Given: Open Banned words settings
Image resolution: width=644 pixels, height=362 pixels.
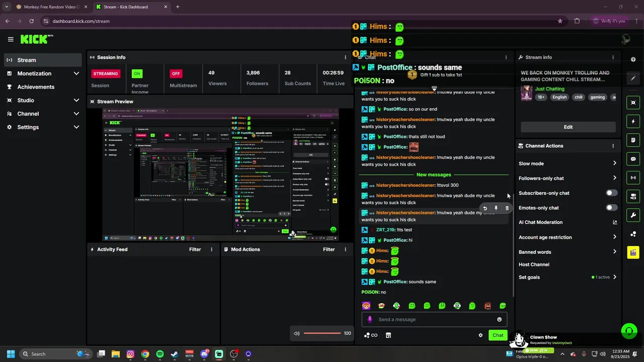Looking at the screenshot, I should pos(568,252).
